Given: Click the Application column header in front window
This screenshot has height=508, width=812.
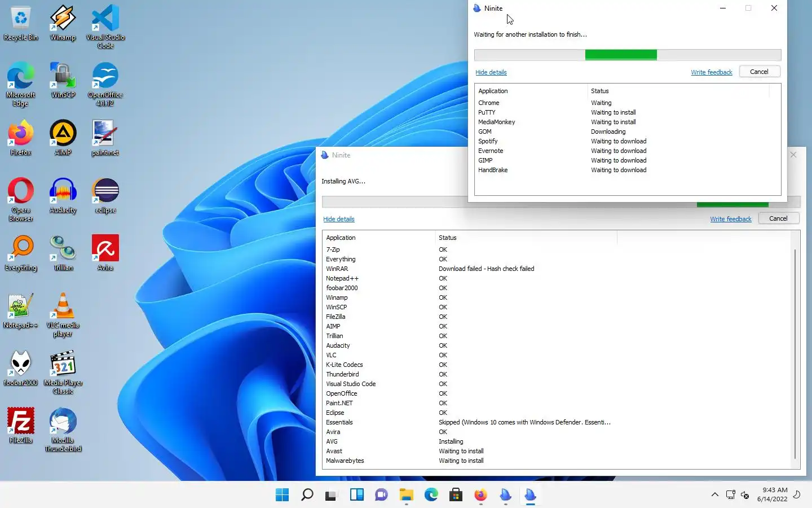Looking at the screenshot, I should pos(530,91).
